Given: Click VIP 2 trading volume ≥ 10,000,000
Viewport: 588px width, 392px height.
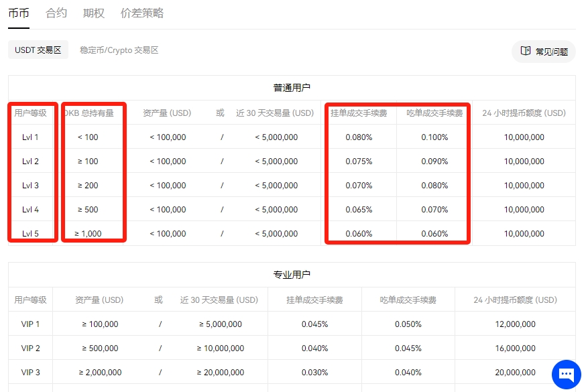Looking at the screenshot, I should pos(221,348).
